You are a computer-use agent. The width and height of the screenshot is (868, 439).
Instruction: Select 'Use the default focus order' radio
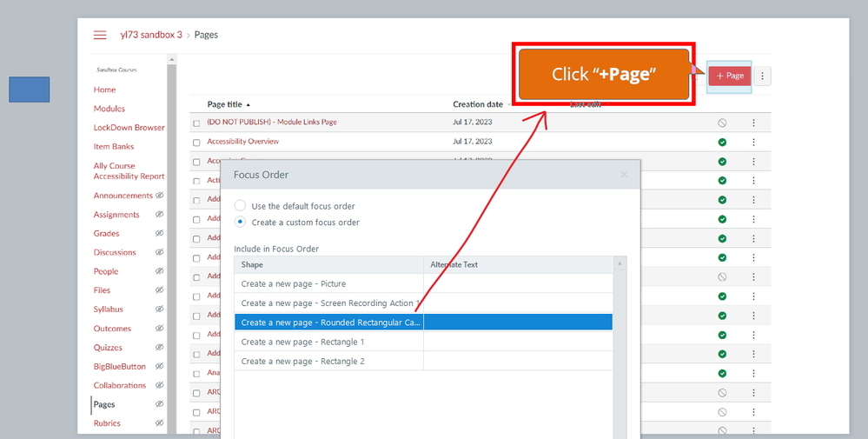coord(240,205)
